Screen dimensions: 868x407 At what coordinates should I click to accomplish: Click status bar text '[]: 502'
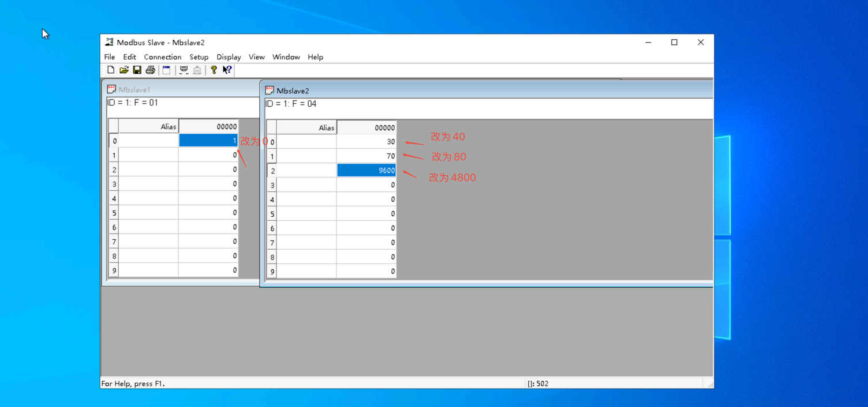[x=538, y=383]
